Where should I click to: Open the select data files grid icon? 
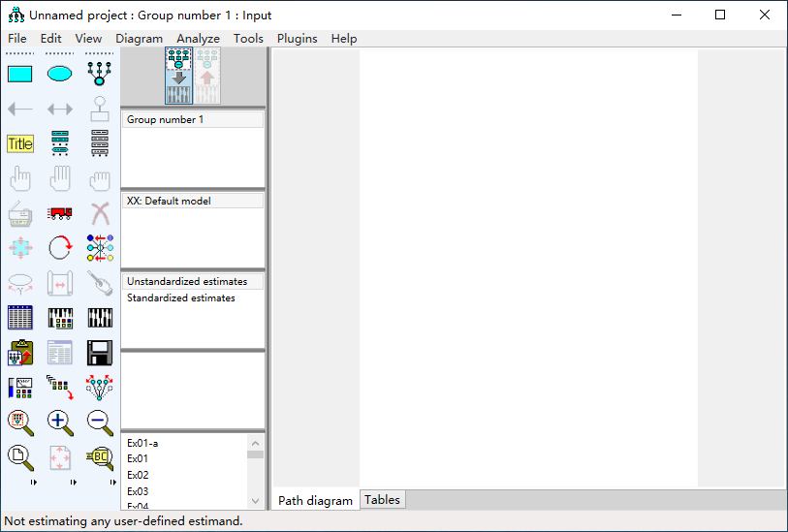(x=20, y=318)
